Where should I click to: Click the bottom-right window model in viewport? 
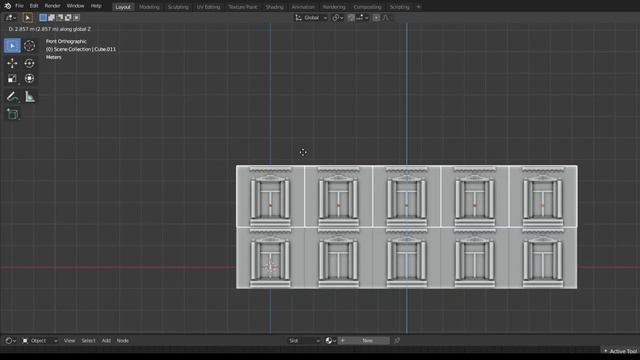(x=543, y=258)
